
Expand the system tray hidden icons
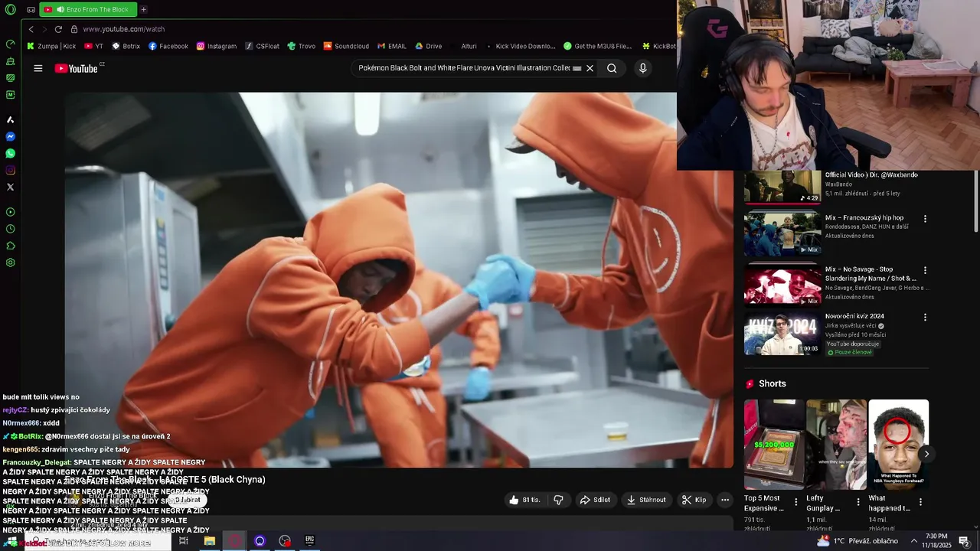914,541
